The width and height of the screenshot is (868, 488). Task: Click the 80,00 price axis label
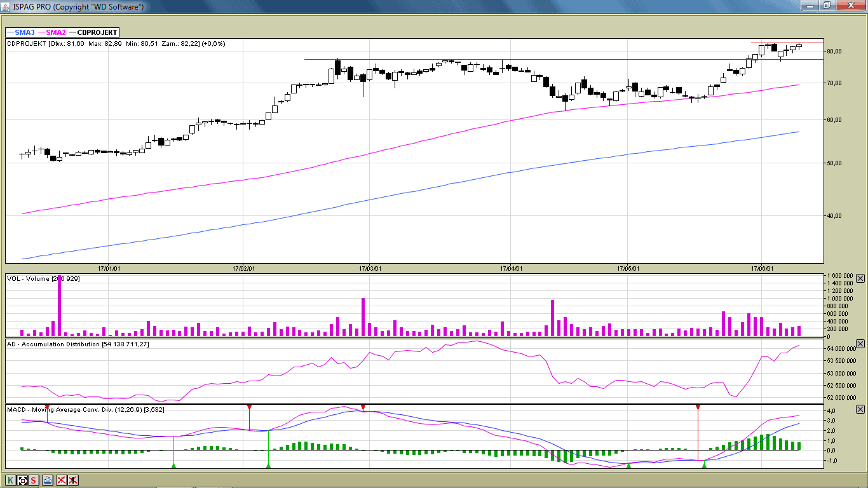[834, 51]
